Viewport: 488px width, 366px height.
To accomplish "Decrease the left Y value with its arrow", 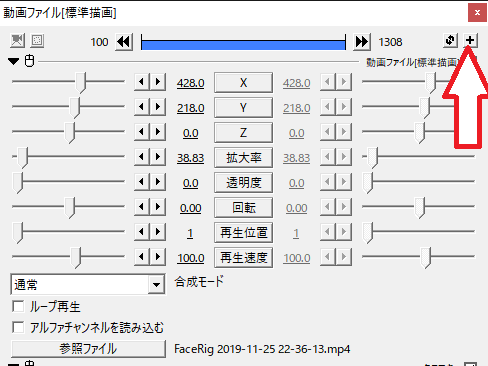I will 142,107.
